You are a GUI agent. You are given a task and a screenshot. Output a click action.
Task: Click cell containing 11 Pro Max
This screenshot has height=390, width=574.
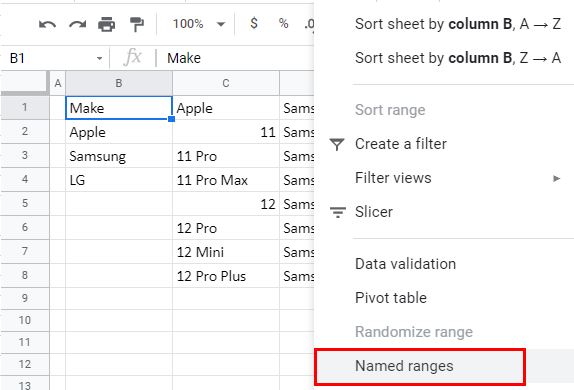point(226,180)
